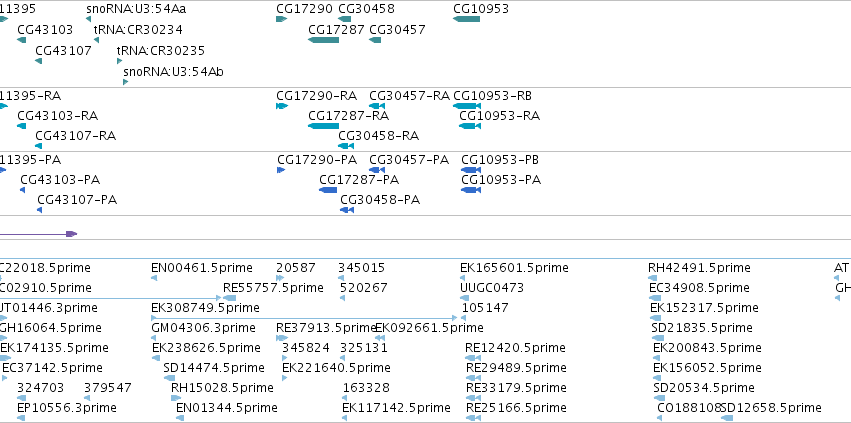Select the CG10953 gene glyph
This screenshot has height=423, width=851.
click(x=466, y=20)
